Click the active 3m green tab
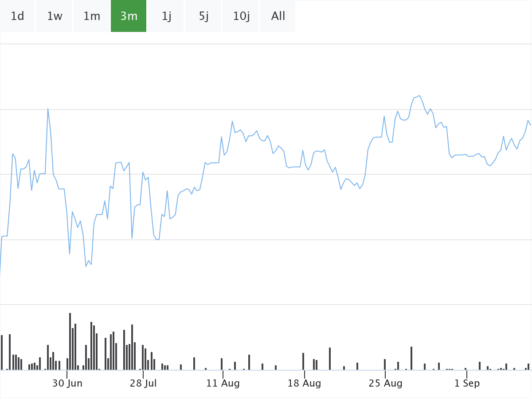Screen dimensions: 532x399 point(129,16)
